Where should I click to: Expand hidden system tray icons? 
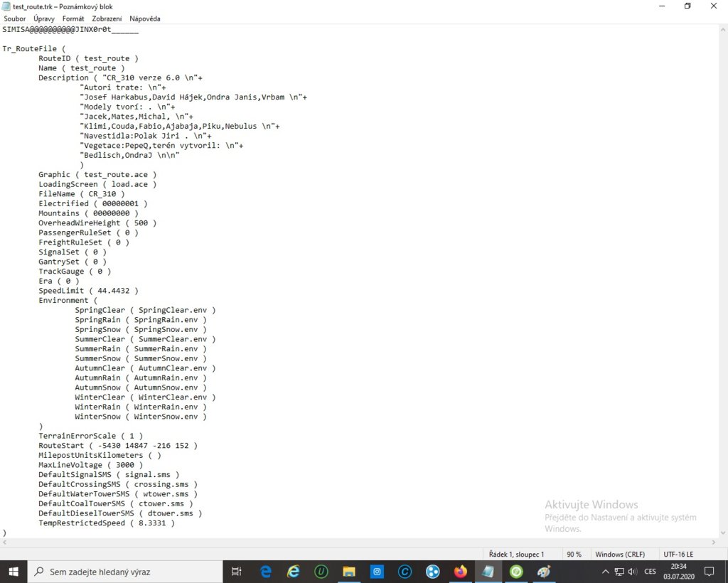[605, 572]
